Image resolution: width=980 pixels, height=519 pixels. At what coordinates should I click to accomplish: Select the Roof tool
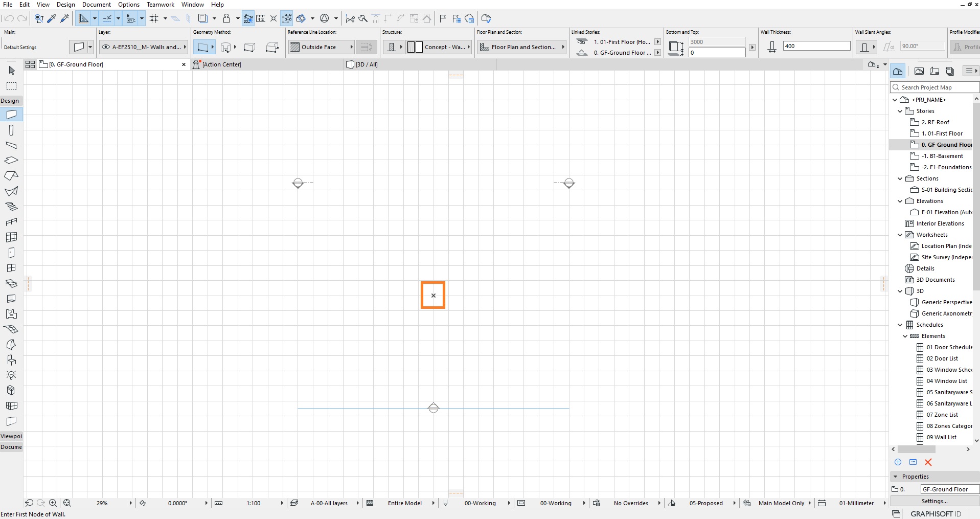point(11,176)
